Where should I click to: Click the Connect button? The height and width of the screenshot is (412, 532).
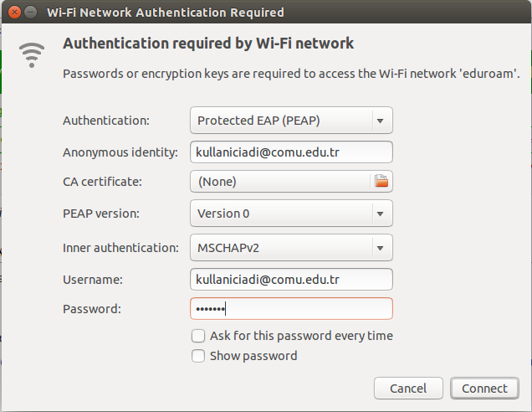tap(484, 388)
